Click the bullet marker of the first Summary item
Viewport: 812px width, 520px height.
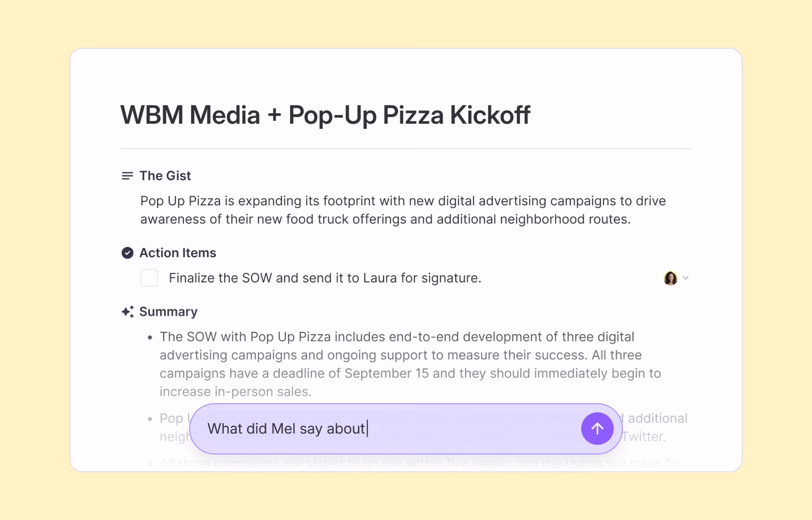(150, 337)
